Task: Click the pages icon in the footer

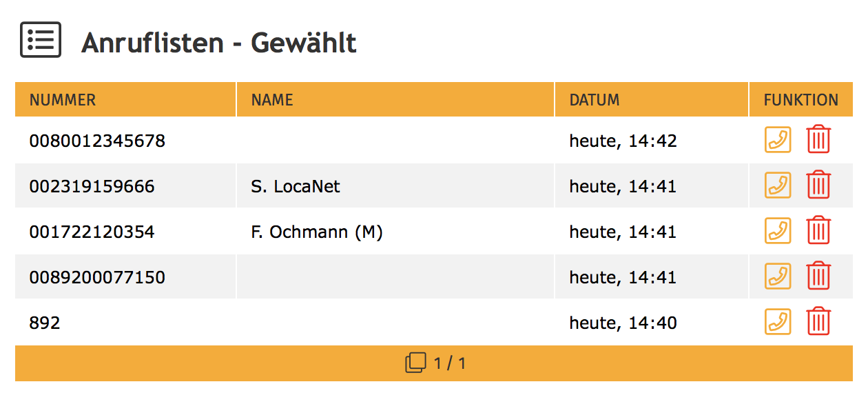Action: tap(415, 363)
